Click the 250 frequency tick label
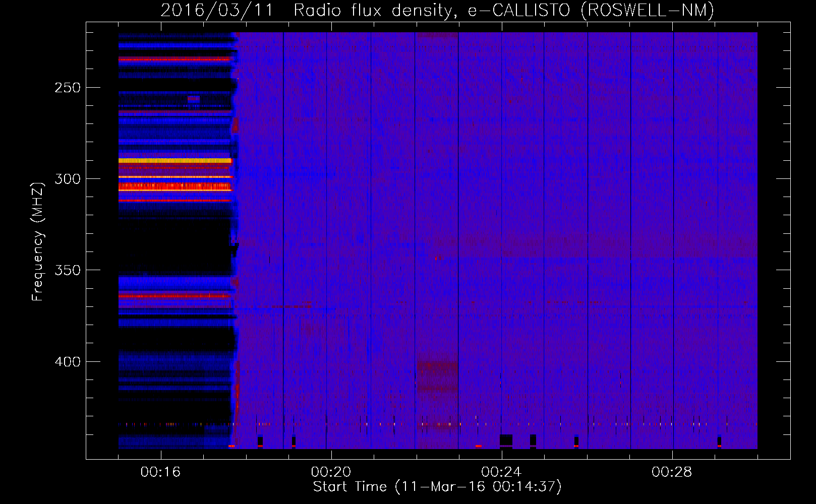816x504 pixels. click(x=68, y=88)
